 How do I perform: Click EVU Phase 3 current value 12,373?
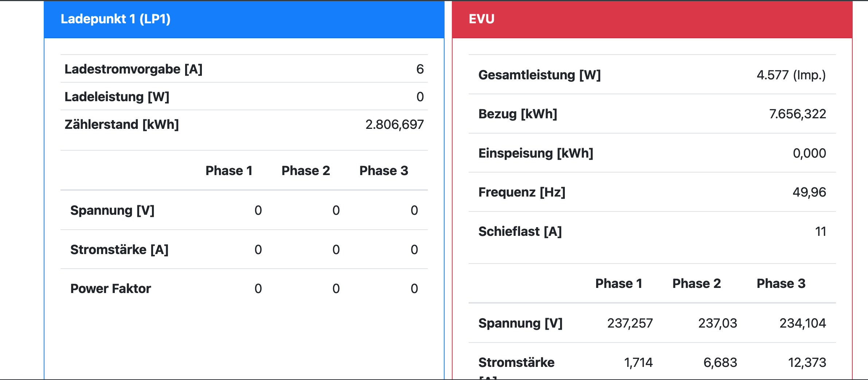[807, 363]
